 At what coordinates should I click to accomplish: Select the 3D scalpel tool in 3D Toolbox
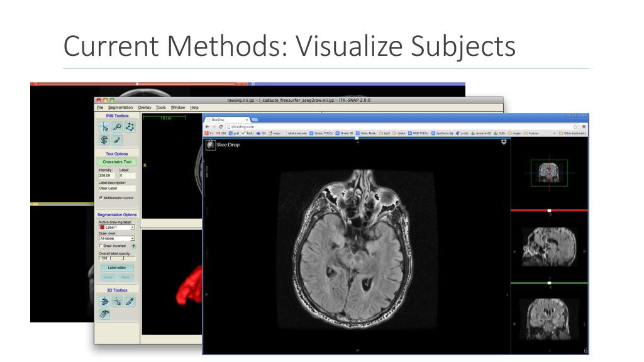130,302
